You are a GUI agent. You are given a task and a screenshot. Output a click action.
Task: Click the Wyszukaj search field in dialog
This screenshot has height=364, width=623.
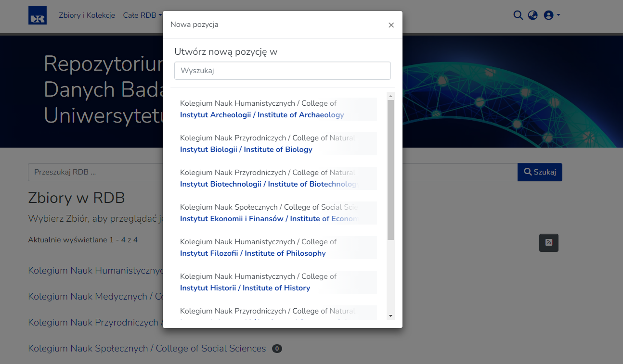[x=282, y=71]
